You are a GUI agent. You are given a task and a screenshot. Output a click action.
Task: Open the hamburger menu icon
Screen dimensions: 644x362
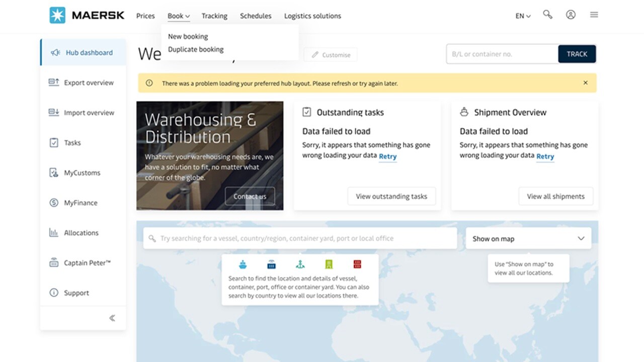[x=594, y=15]
